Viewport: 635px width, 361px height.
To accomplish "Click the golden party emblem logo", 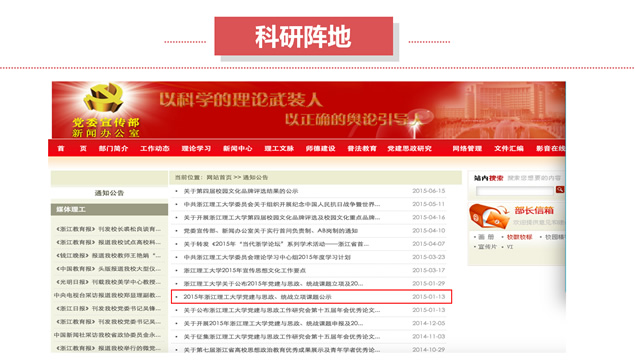I will coord(104,98).
